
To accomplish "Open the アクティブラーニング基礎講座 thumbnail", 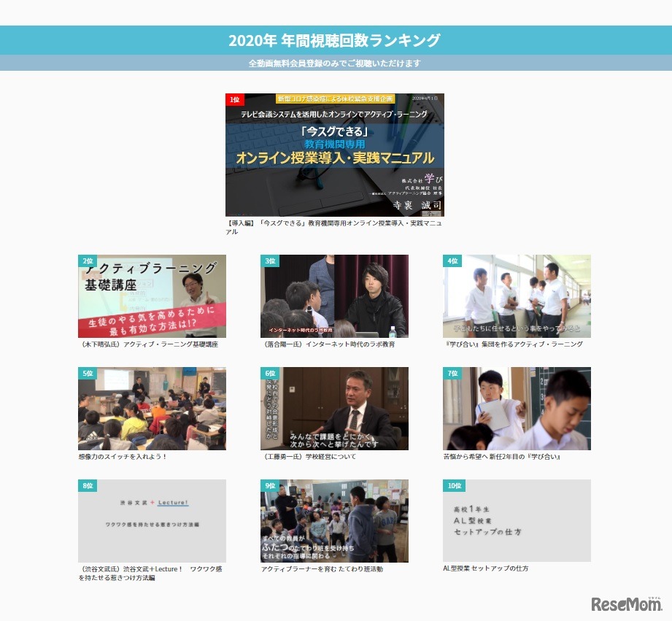I will click(x=151, y=296).
